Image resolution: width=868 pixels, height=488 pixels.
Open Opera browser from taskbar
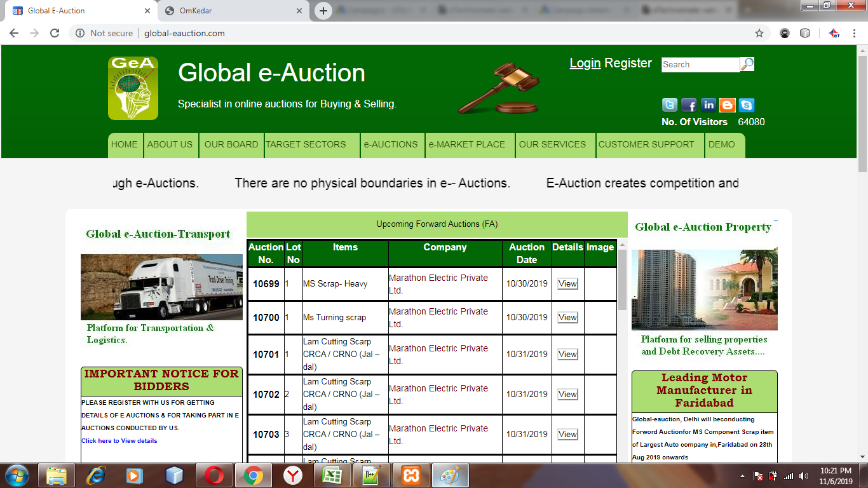(214, 475)
